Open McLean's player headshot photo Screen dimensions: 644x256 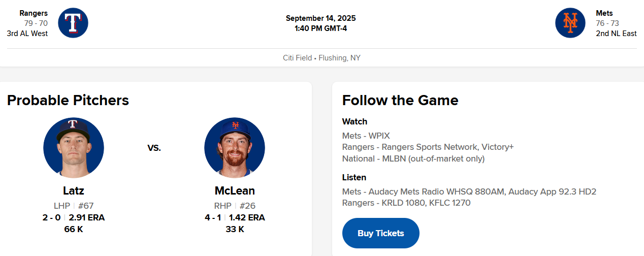pyautogui.click(x=235, y=148)
